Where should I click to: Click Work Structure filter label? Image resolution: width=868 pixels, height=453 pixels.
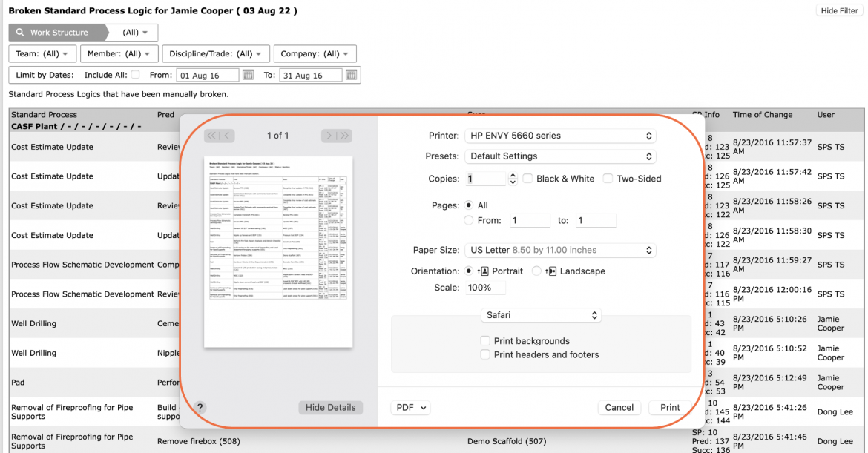[59, 32]
